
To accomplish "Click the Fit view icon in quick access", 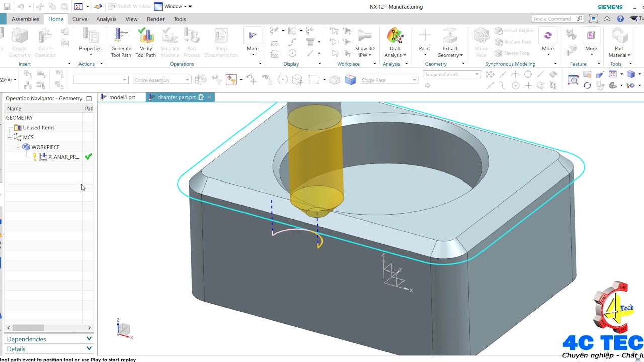I will [x=78, y=7].
